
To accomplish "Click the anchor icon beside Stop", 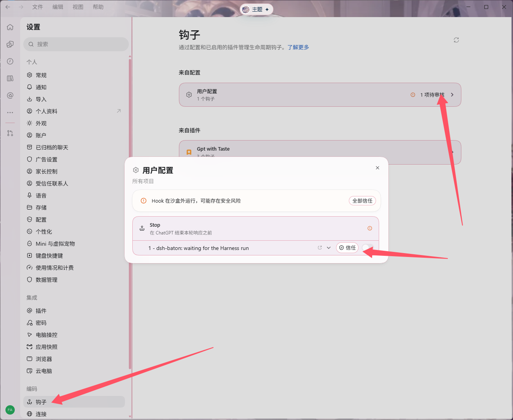I will pyautogui.click(x=142, y=228).
